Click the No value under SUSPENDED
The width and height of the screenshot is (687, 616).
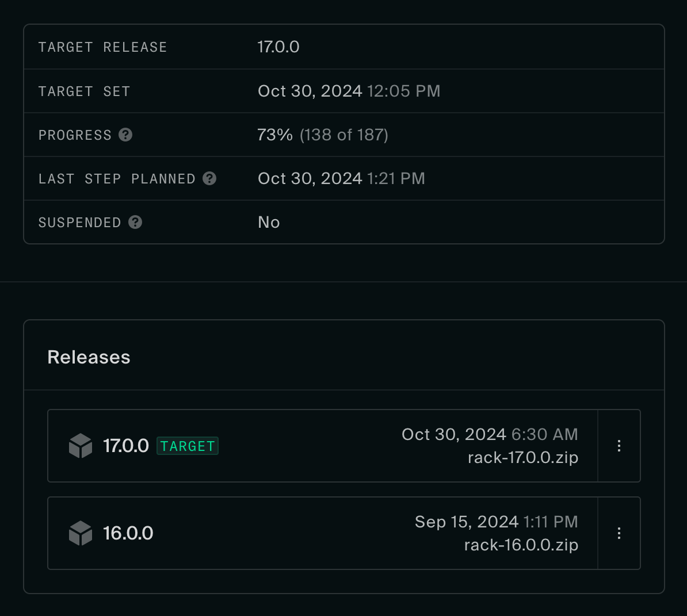269,222
